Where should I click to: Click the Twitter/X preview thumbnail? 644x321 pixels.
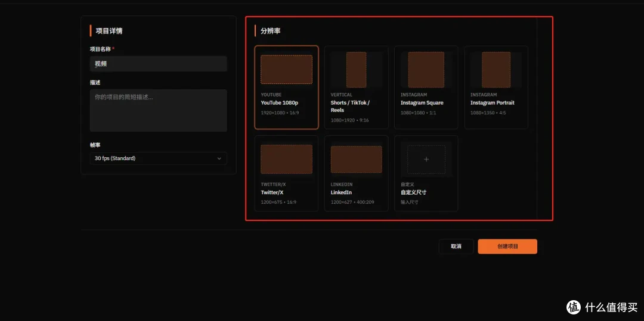click(287, 159)
